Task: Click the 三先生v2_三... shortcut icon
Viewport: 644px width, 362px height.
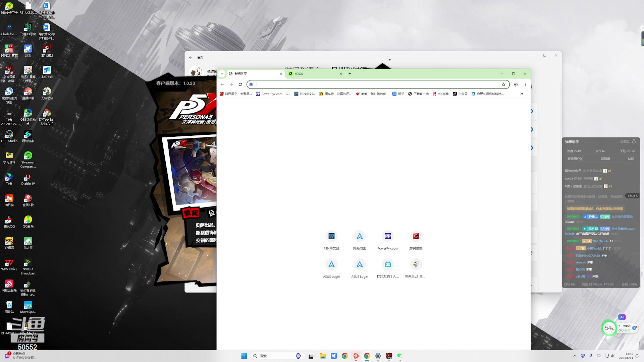Action: point(416,264)
